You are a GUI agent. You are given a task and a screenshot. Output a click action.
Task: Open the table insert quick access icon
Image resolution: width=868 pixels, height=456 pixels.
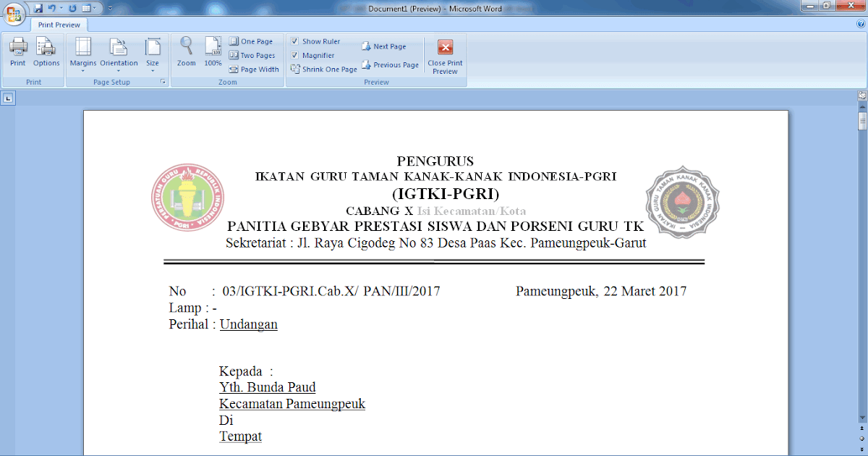point(87,8)
